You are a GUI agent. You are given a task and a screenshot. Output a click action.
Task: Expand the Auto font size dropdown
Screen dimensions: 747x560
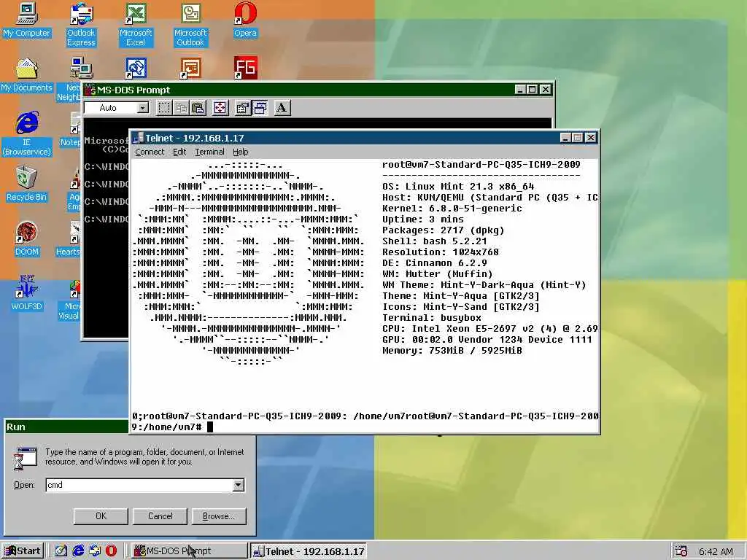[x=142, y=108]
